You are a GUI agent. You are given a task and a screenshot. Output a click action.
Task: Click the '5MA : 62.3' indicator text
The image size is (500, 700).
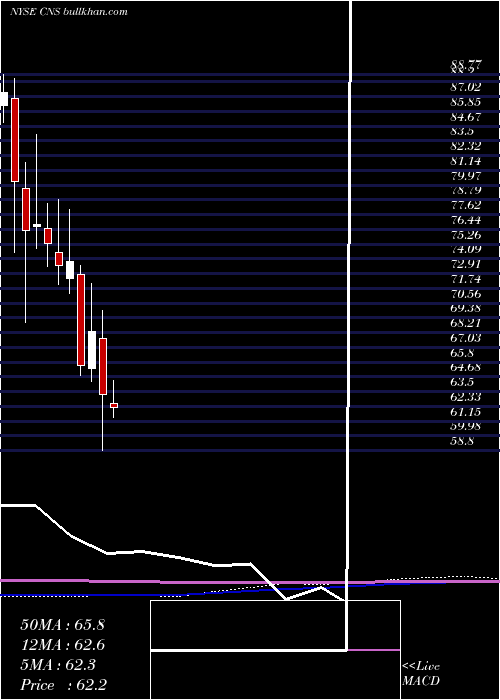click(x=58, y=665)
